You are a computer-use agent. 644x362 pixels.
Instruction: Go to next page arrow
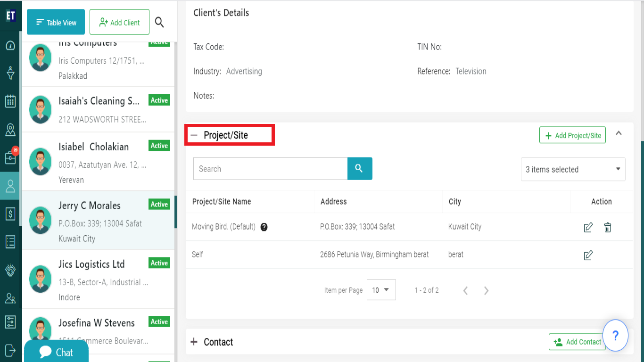point(486,290)
